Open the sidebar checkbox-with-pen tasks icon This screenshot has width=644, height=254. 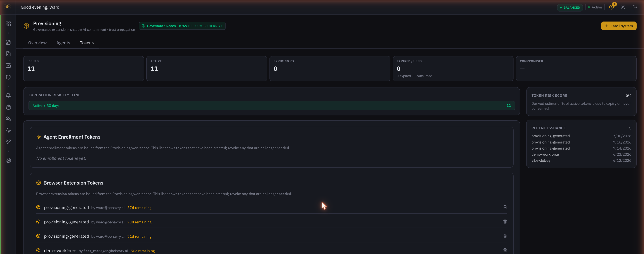click(8, 66)
